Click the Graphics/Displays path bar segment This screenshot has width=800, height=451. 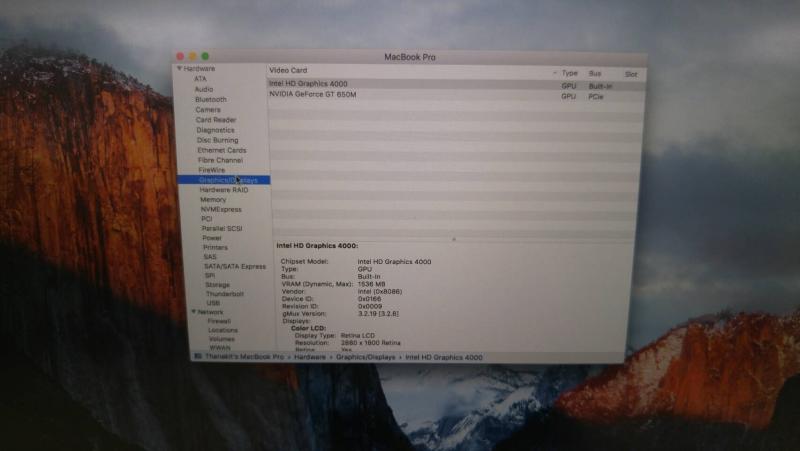pyautogui.click(x=365, y=357)
